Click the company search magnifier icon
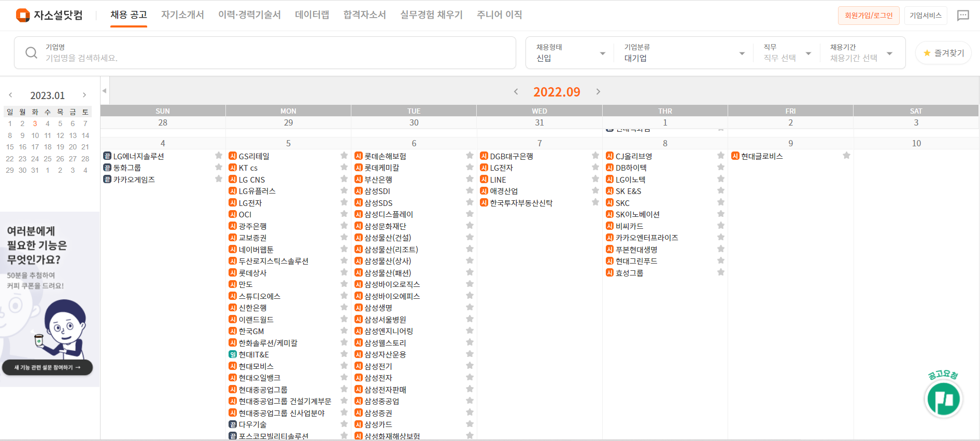This screenshot has width=980, height=441. [31, 52]
